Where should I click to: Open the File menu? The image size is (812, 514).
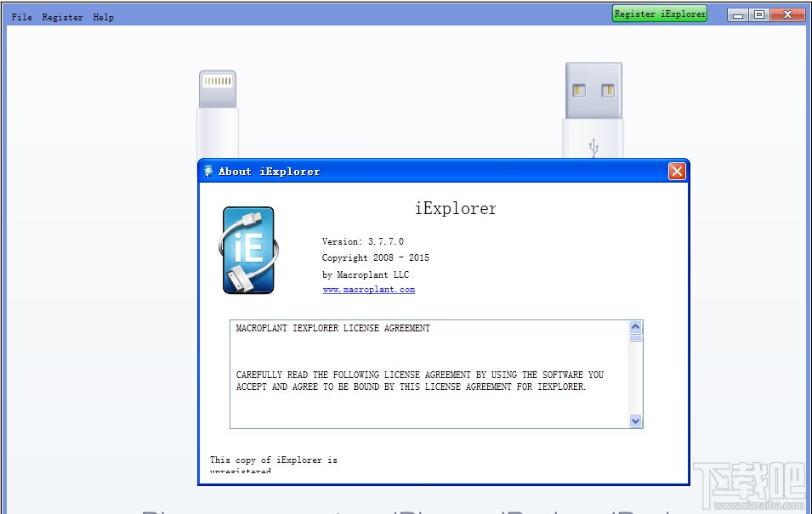coord(22,17)
